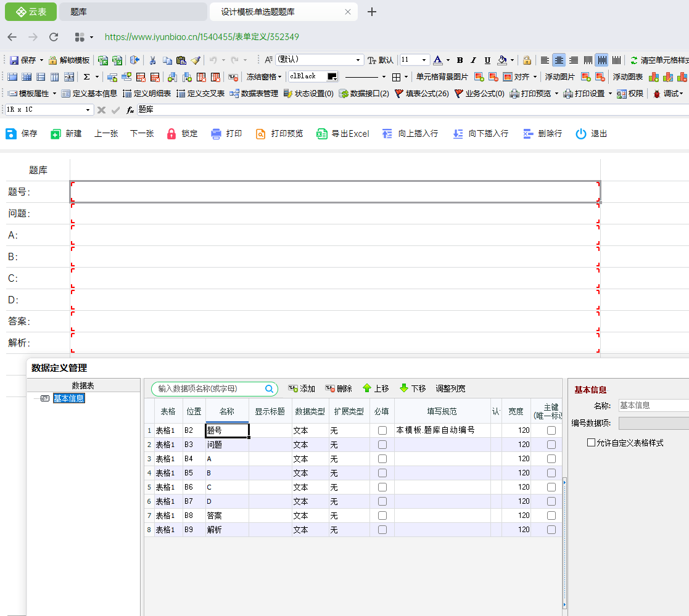
Task: Click the paste clipboard icon
Action: coord(181,60)
